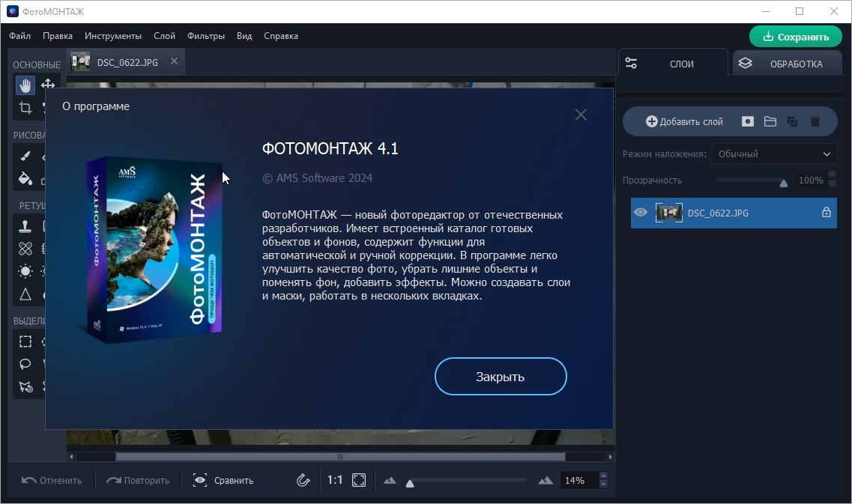Click the DSC_0622.JPG layer thumbnail
The image size is (852, 504).
pos(669,213)
